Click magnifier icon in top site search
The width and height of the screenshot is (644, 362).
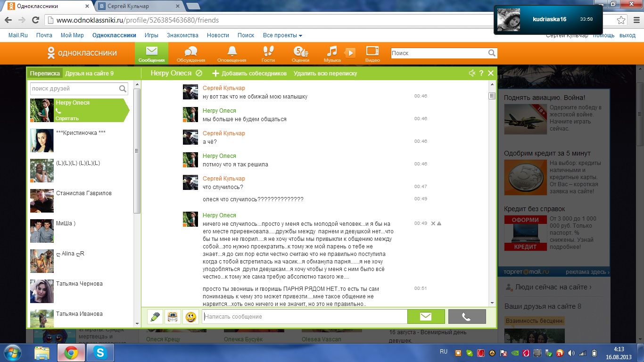point(492,53)
